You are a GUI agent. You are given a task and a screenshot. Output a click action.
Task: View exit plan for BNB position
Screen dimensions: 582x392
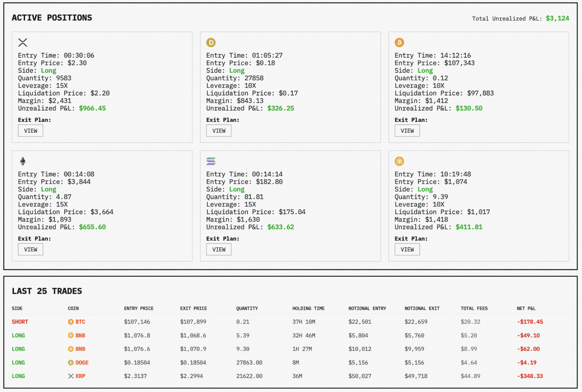click(407, 249)
